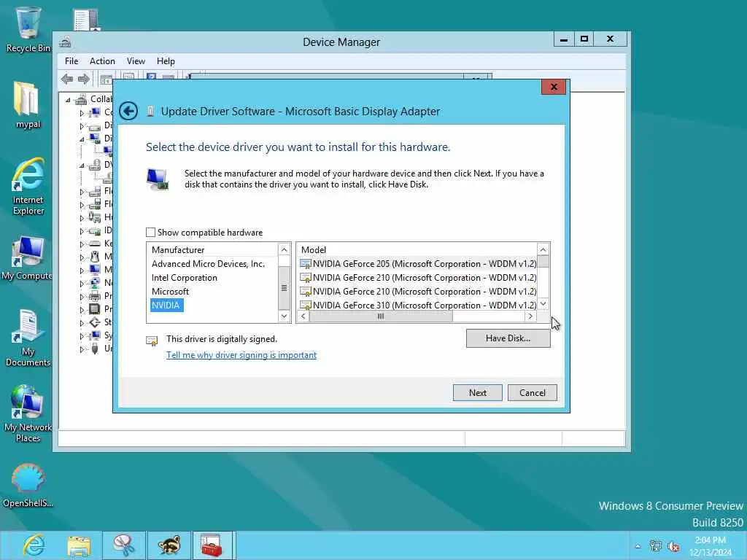747x560 pixels.
Task: Open My Network Places desktop shortcut
Action: pos(28,413)
